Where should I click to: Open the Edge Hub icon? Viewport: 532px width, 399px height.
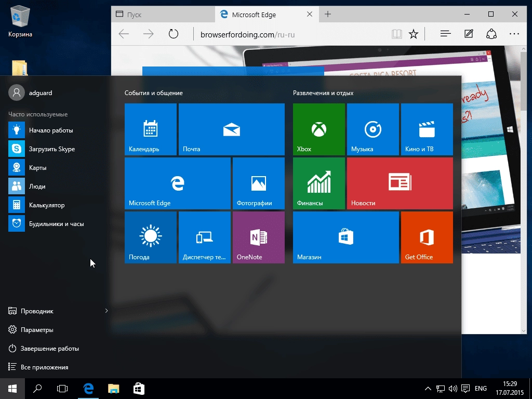445,34
